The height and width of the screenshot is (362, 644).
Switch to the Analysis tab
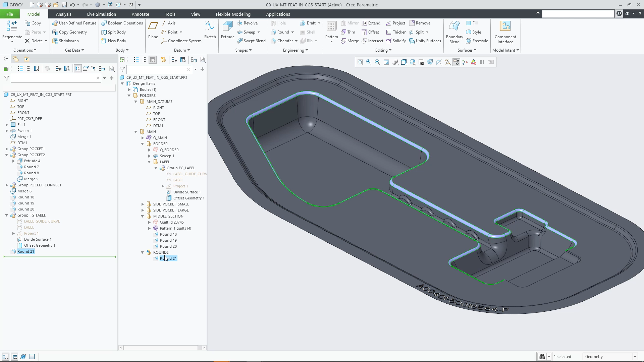click(x=63, y=14)
